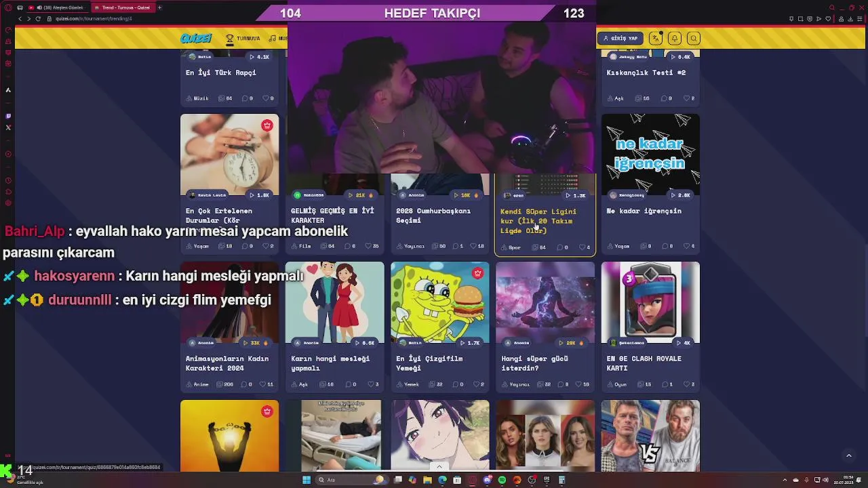The width and height of the screenshot is (868, 488).
Task: Open the three women portraits thumbnail
Action: (x=545, y=435)
